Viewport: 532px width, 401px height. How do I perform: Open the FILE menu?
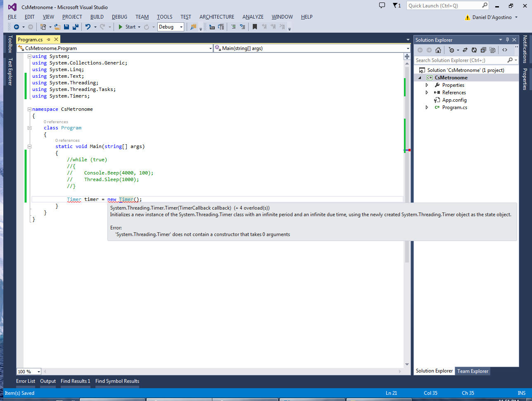[12, 17]
